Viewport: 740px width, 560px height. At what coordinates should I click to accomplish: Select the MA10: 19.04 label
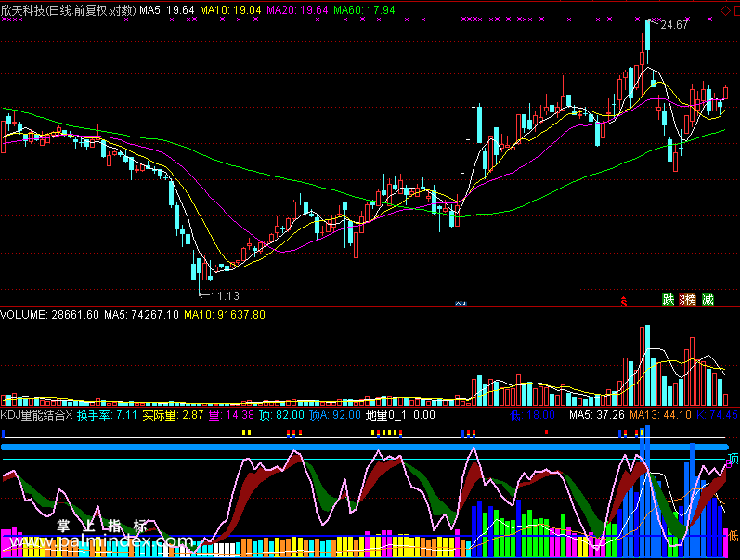click(x=230, y=10)
